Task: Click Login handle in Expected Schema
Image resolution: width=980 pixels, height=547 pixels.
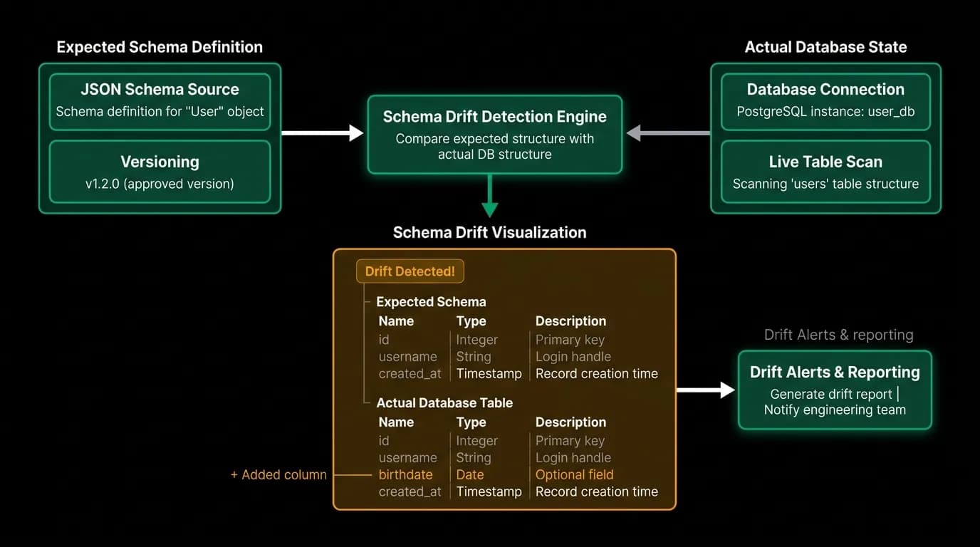Action: coord(573,356)
